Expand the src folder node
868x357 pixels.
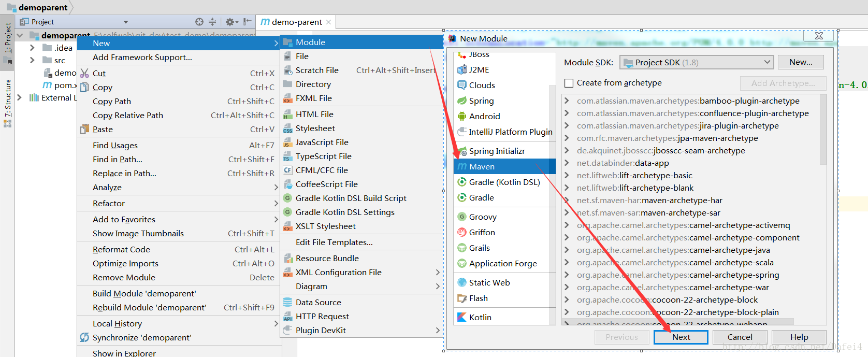[32, 60]
